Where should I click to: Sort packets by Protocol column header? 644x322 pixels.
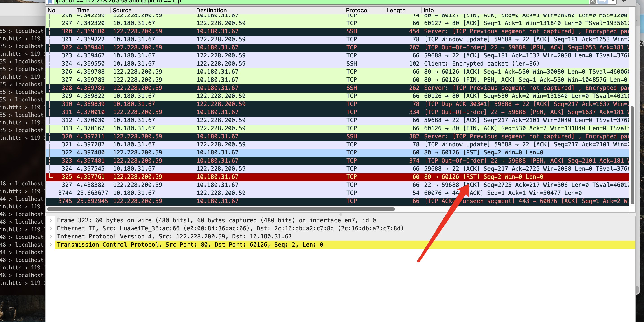(357, 10)
